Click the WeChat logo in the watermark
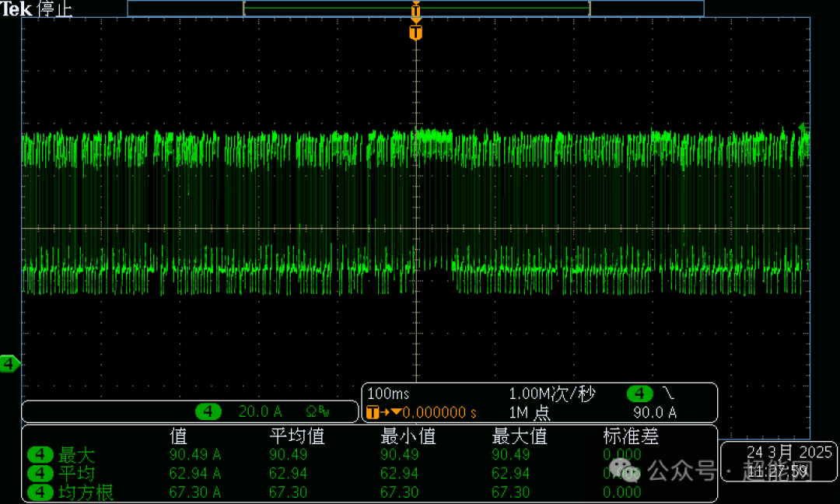Screen dimensions: 840x504 tap(624, 471)
